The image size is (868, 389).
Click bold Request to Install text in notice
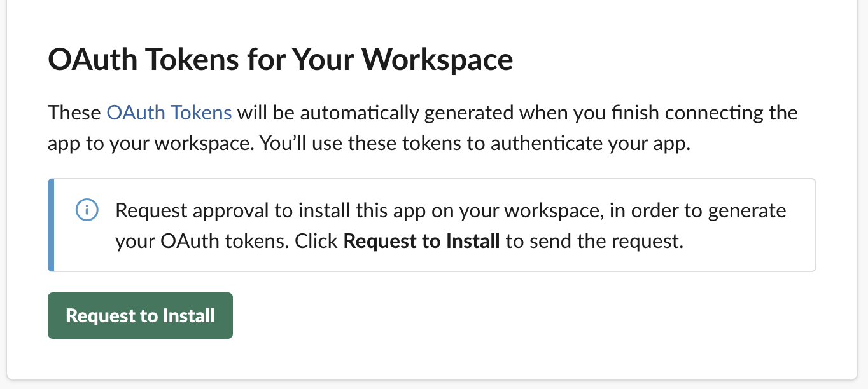coord(421,242)
